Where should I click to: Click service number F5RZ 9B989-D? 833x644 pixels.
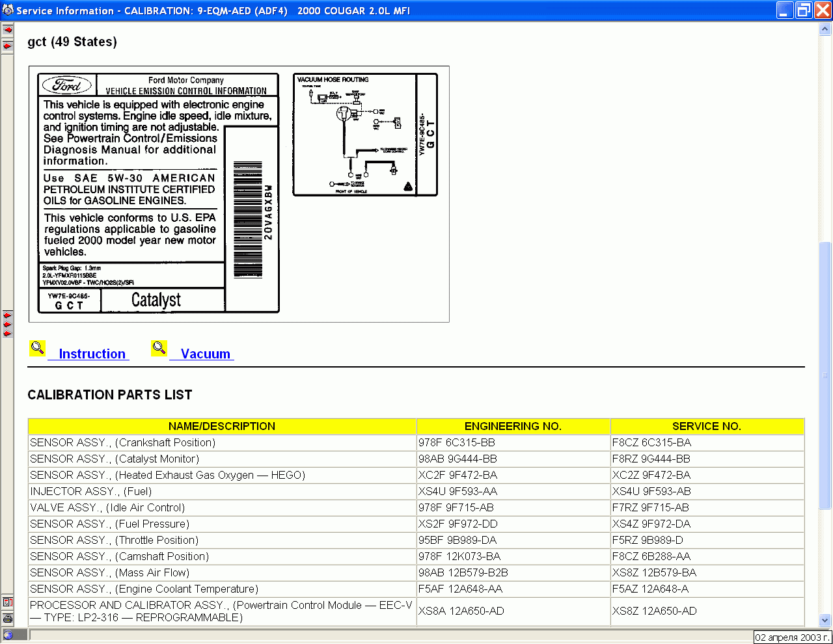648,540
